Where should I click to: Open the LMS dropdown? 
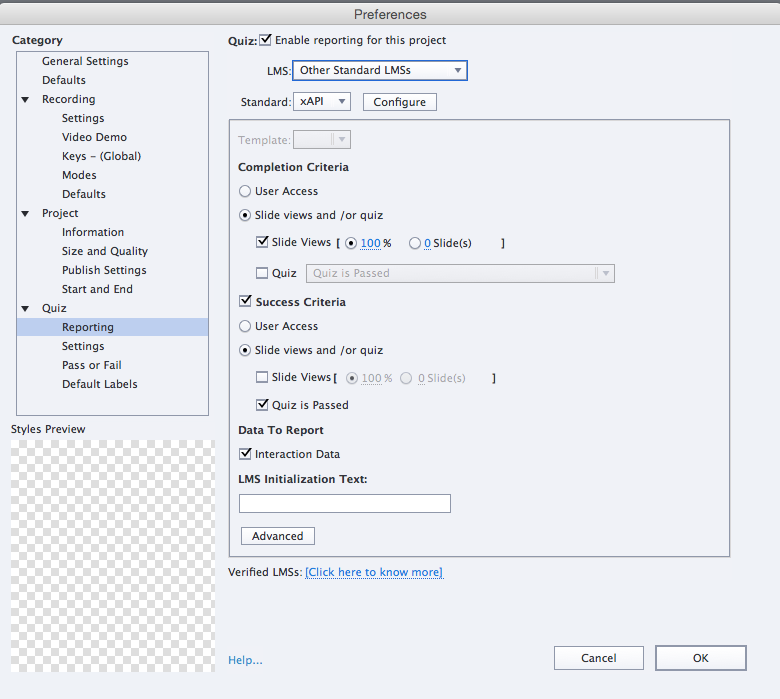(380, 70)
